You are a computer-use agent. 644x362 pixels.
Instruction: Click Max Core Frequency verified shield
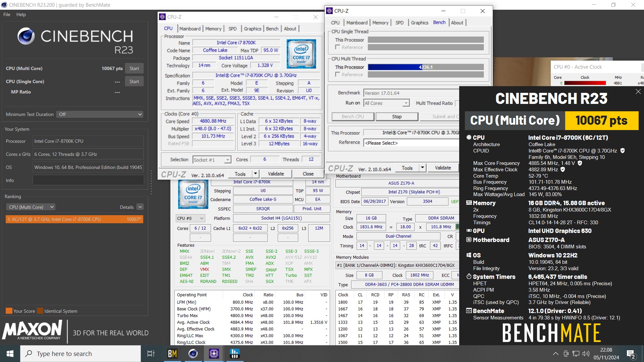(580, 163)
